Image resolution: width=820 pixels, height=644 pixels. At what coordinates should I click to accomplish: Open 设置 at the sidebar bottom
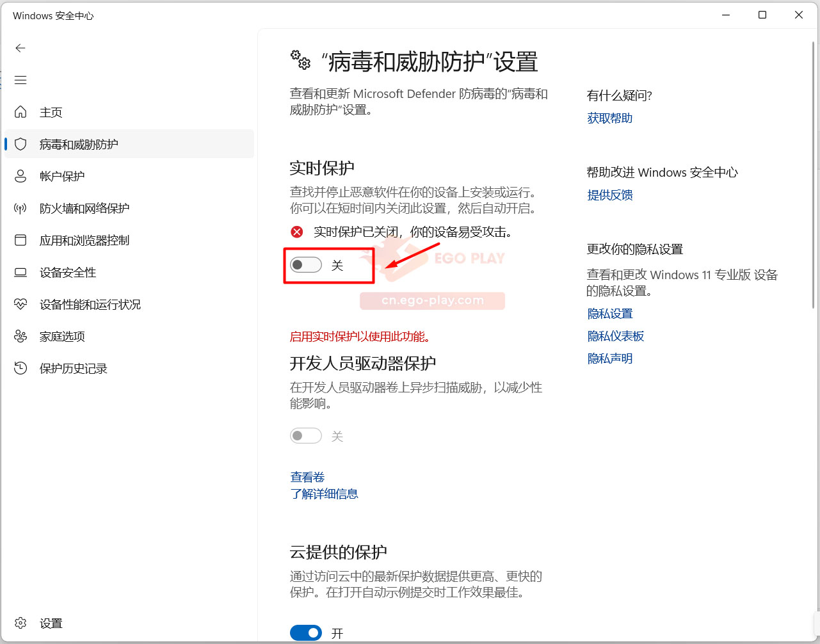click(129, 623)
